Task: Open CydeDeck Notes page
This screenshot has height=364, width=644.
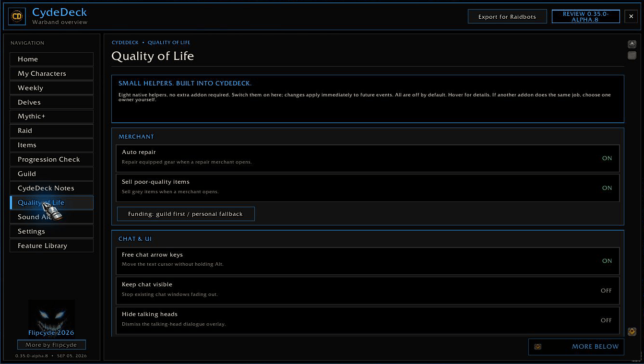Action: coord(51,188)
